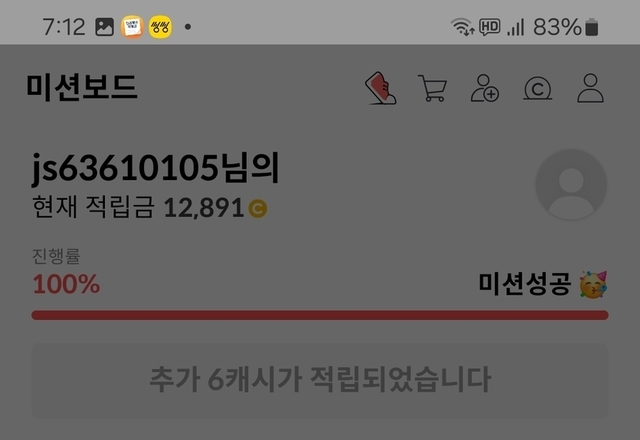Open the my profile person icon
640x440 pixels.
coord(590,88)
